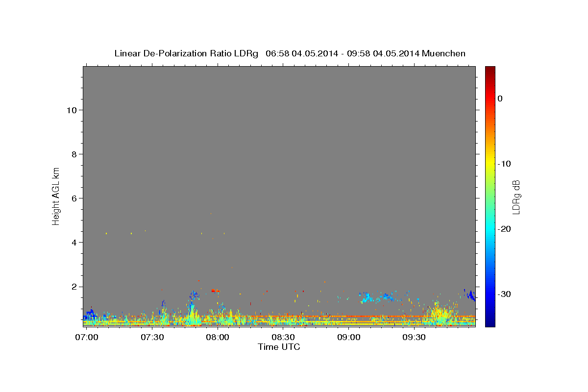Click the colorbar label '-10'
588x392 pixels.
(504, 164)
